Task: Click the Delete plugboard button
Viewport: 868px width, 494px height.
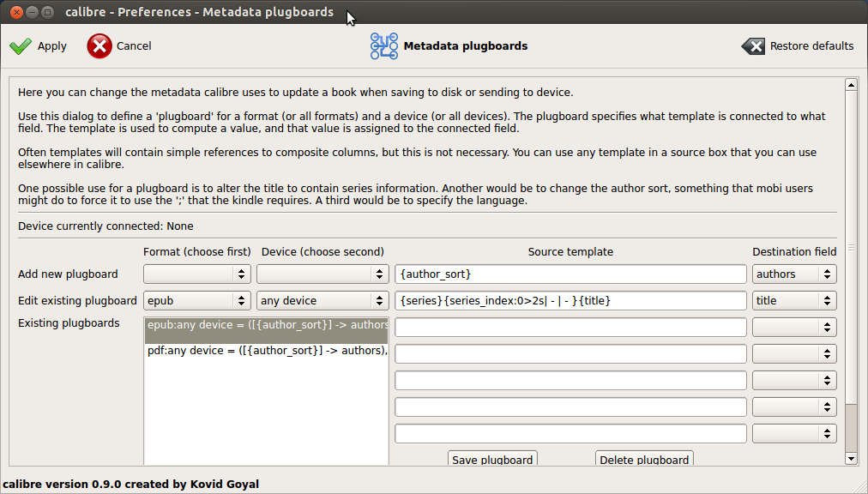Action: pos(644,460)
